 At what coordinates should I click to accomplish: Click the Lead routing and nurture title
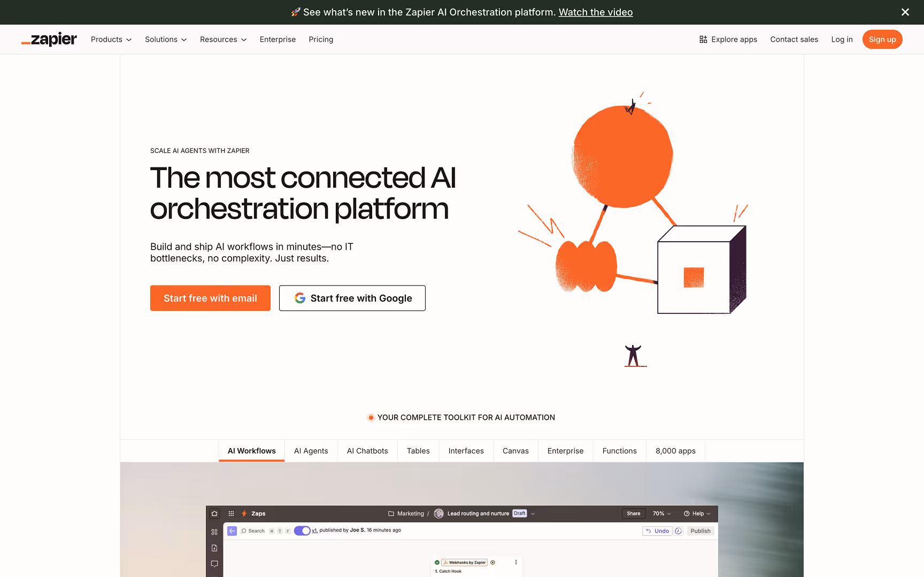click(478, 513)
